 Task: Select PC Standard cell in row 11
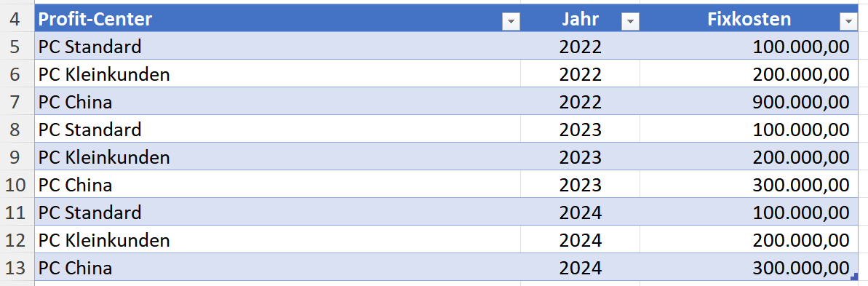point(277,212)
